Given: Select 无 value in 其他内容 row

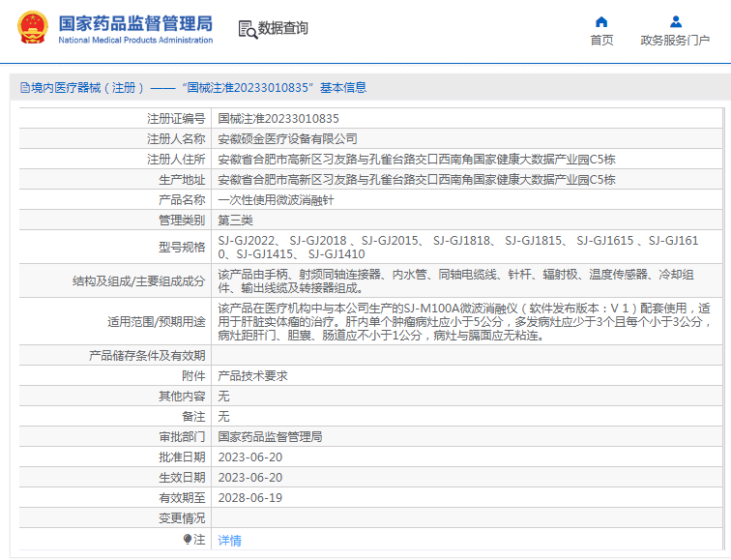Looking at the screenshot, I should coord(223,397).
